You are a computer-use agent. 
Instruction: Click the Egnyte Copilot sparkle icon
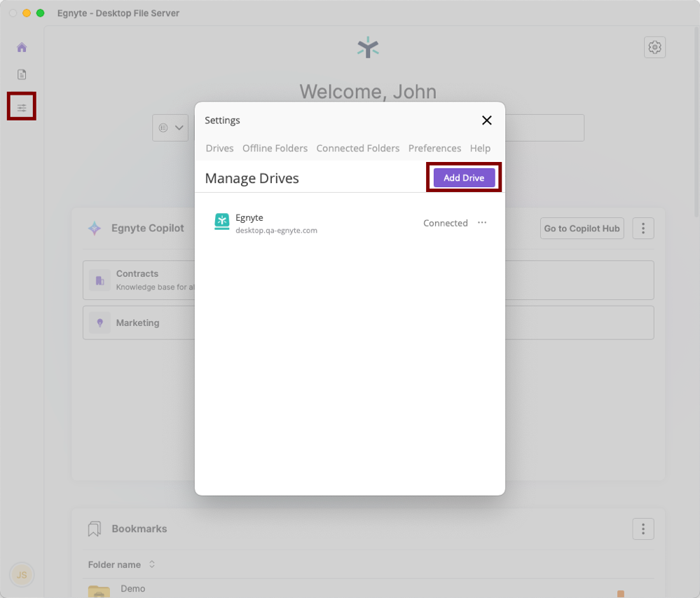click(x=94, y=229)
